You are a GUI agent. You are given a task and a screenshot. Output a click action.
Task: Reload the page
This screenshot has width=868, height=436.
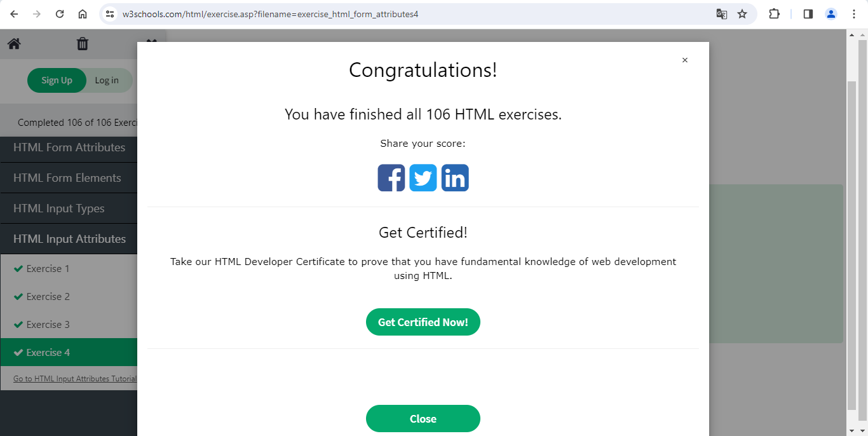(x=60, y=14)
